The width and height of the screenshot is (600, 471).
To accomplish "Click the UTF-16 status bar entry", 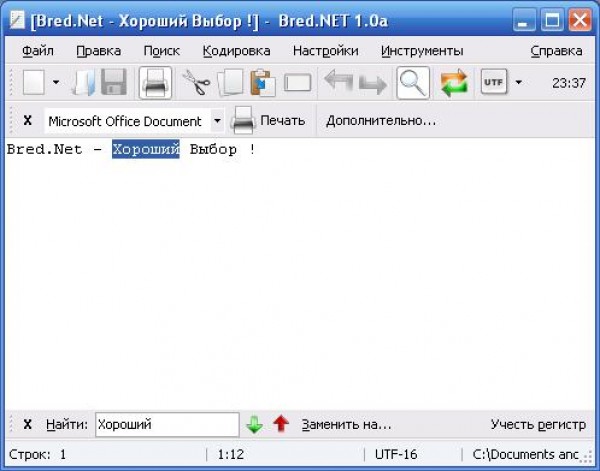I will tap(396, 454).
